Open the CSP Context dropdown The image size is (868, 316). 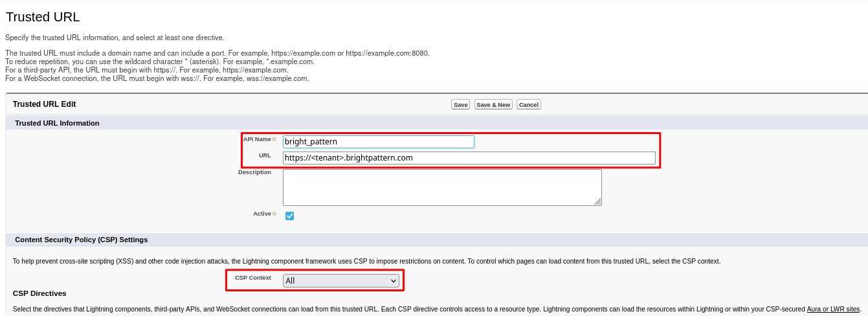click(341, 281)
